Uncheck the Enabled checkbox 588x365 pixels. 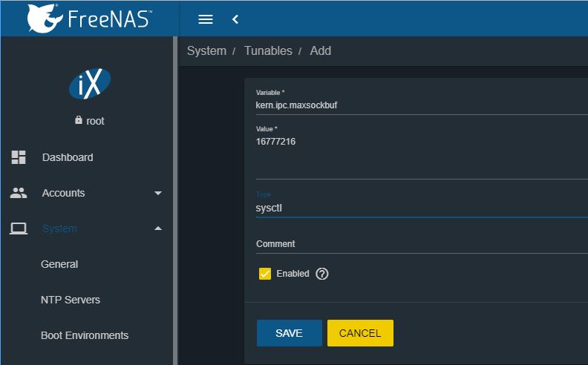tap(265, 274)
